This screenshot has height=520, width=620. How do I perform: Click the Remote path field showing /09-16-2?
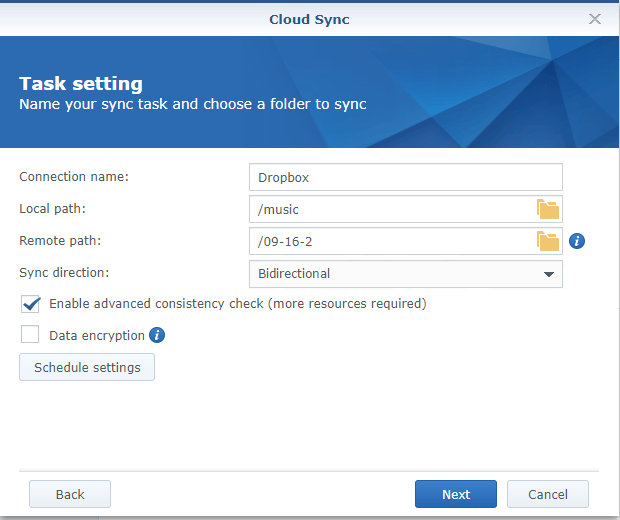[390, 241]
